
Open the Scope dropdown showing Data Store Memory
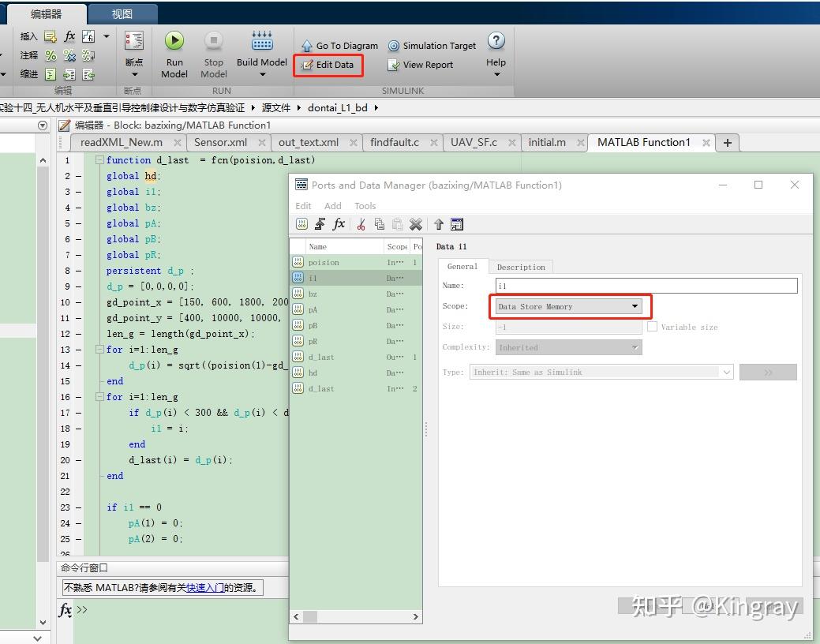568,306
